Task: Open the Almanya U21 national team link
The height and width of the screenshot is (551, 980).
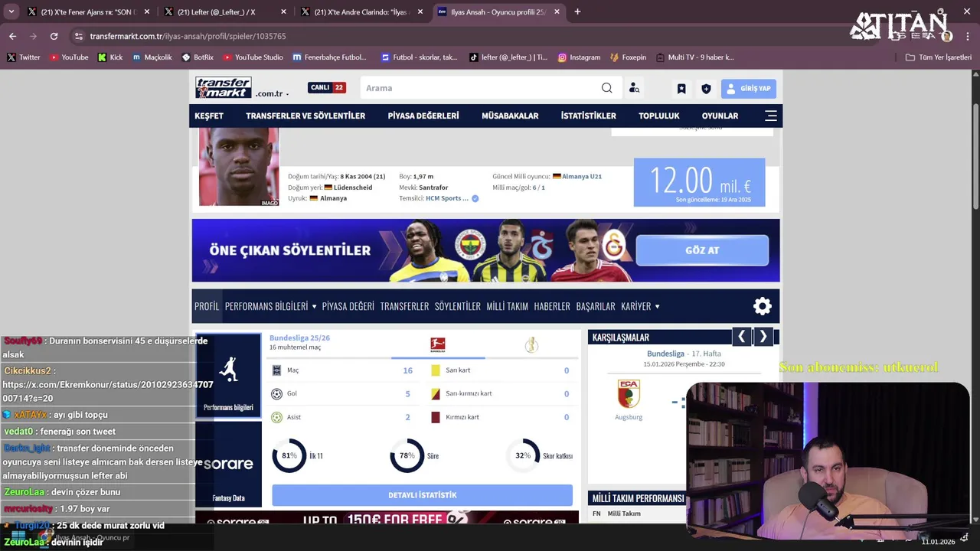Action: [582, 176]
